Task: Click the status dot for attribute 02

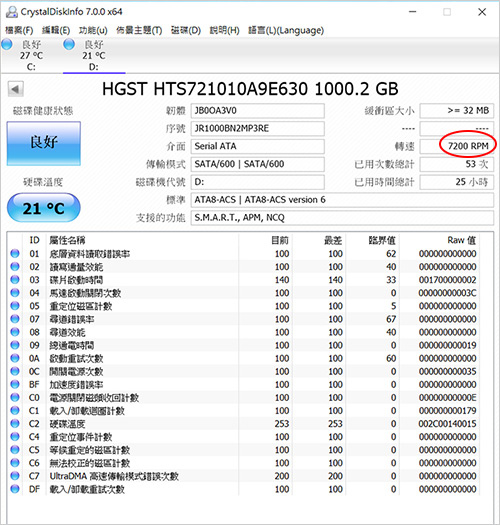Action: [x=15, y=267]
